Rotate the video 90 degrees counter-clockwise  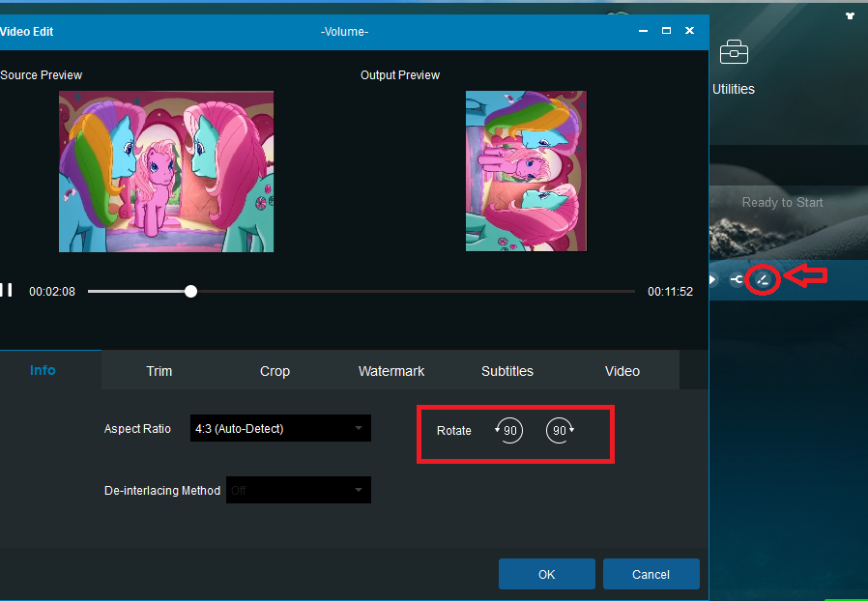click(508, 431)
